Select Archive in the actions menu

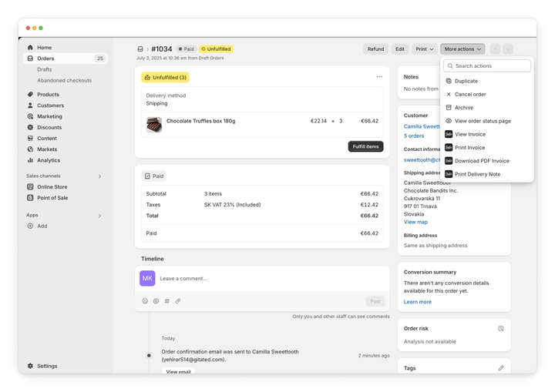point(487,108)
